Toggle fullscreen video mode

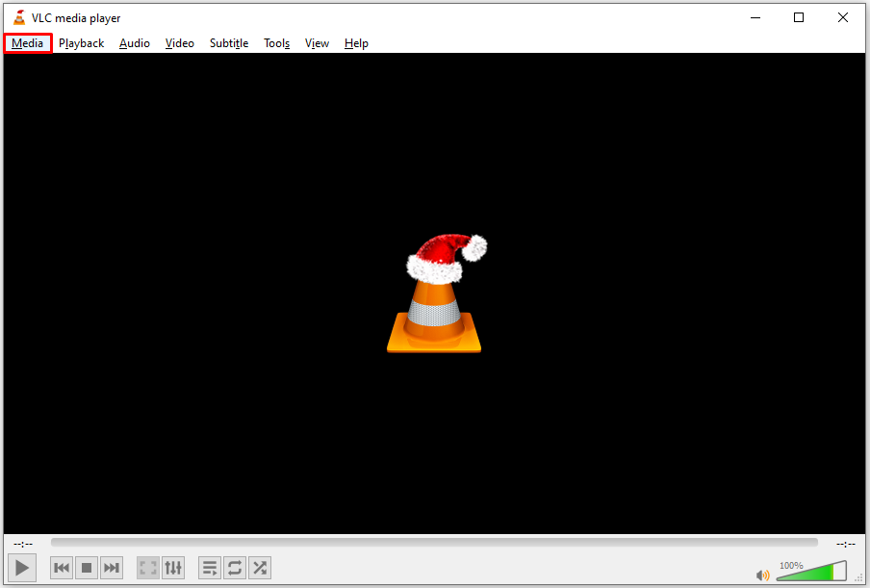pos(148,568)
